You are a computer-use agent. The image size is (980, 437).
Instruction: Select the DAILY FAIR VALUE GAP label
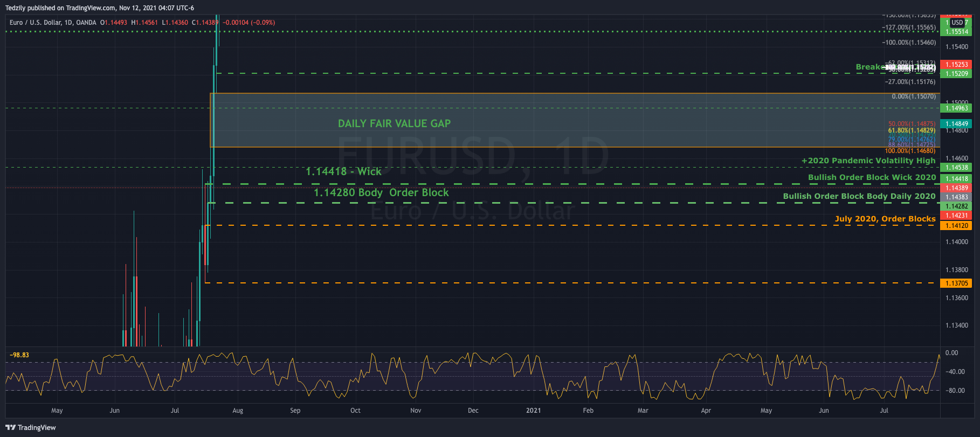point(394,123)
